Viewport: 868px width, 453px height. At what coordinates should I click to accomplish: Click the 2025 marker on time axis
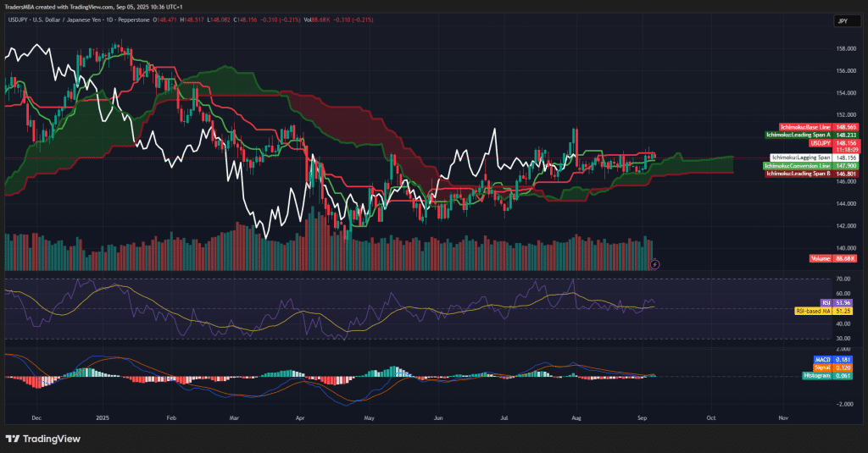pos(103,417)
